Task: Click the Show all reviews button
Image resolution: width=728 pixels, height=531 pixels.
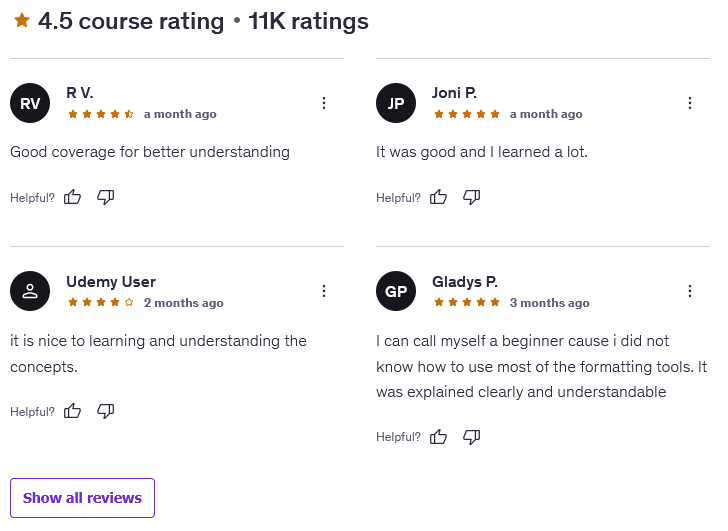Action: (x=82, y=498)
